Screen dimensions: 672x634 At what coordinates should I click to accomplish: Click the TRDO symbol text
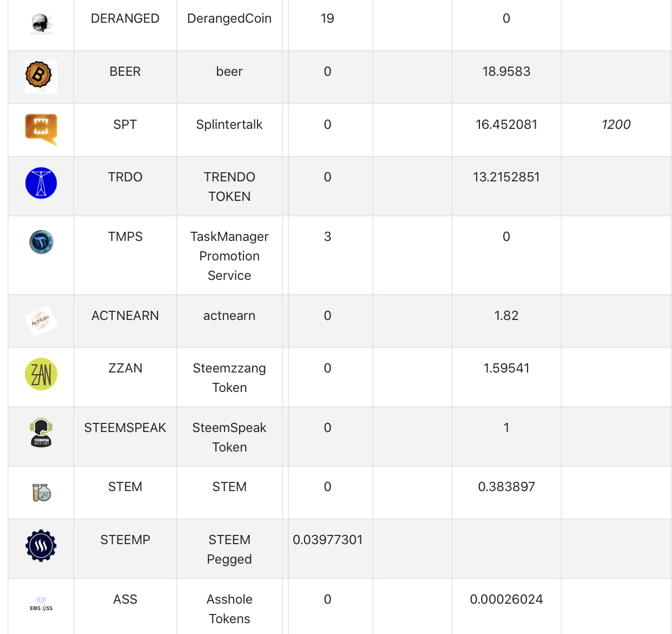(125, 177)
